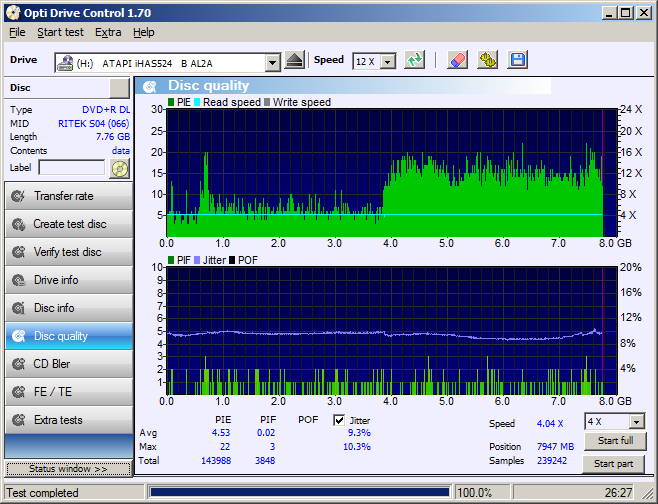This screenshot has height=504, width=658.
Task: Eject the disc with the eject icon
Action: point(294,60)
